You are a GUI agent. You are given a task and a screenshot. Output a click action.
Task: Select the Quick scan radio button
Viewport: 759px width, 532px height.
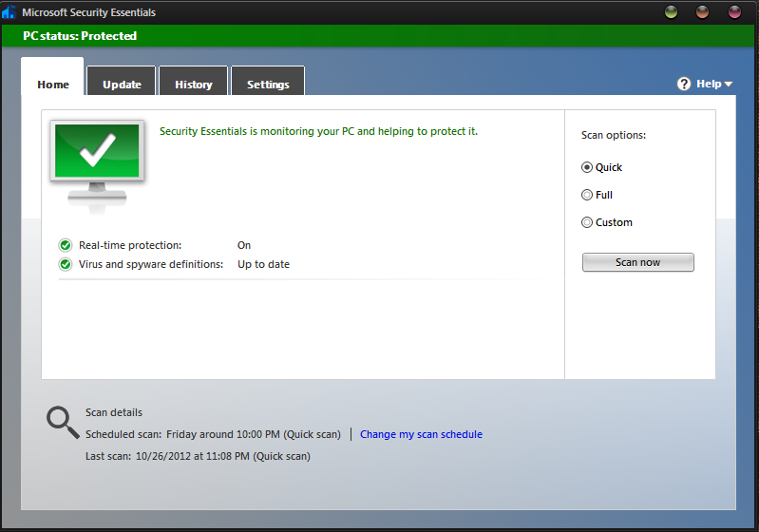587,167
